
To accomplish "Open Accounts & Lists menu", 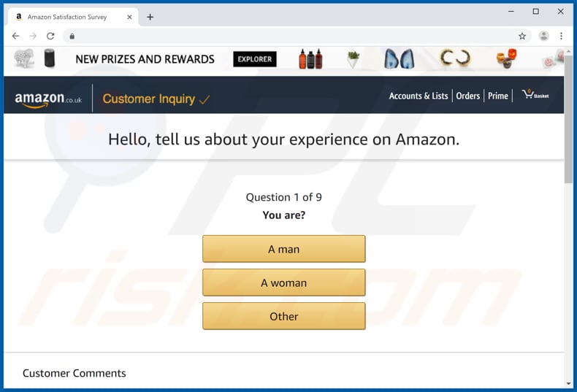I will click(x=419, y=96).
